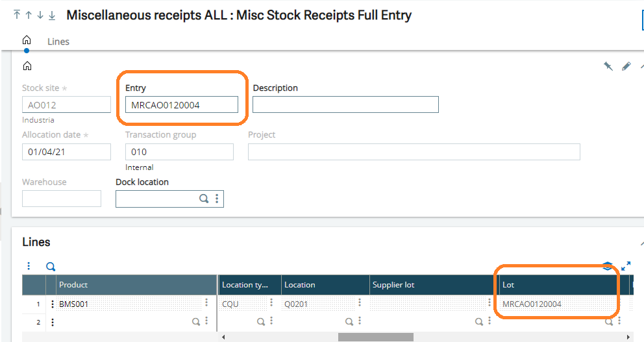Click the Description input field
Screen dimensions: 644x342
coord(345,104)
